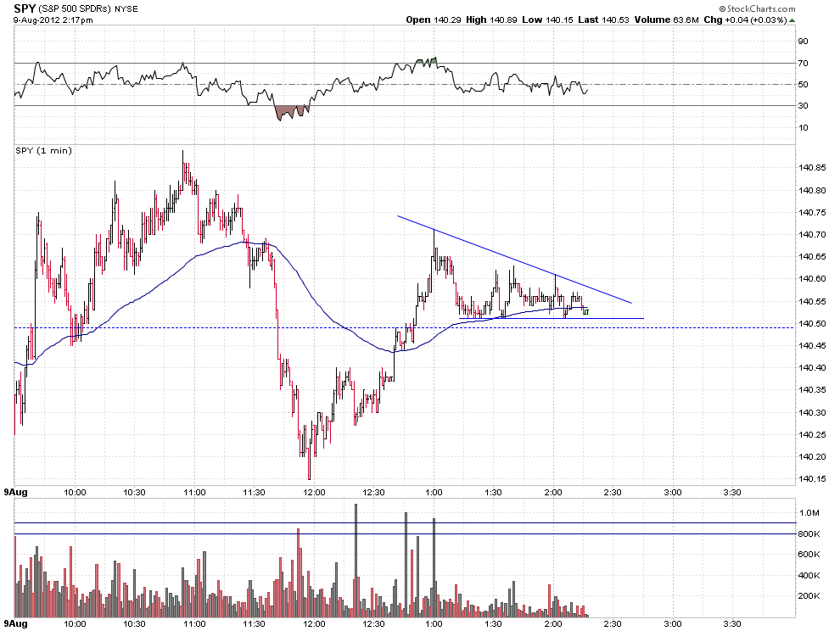Click the 140.50 price axis label
Screen dimensions: 840x631
click(812, 323)
